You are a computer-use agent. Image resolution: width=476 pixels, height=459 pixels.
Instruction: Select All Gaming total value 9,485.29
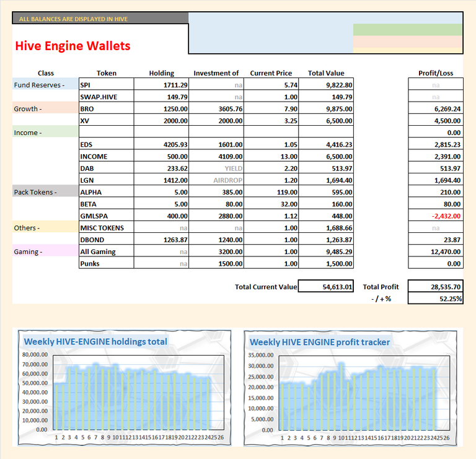click(326, 251)
